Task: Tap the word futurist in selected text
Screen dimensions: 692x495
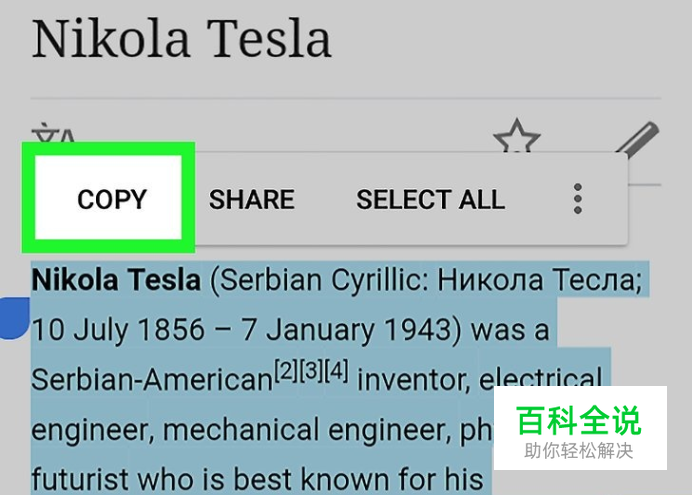Action: click(x=80, y=479)
